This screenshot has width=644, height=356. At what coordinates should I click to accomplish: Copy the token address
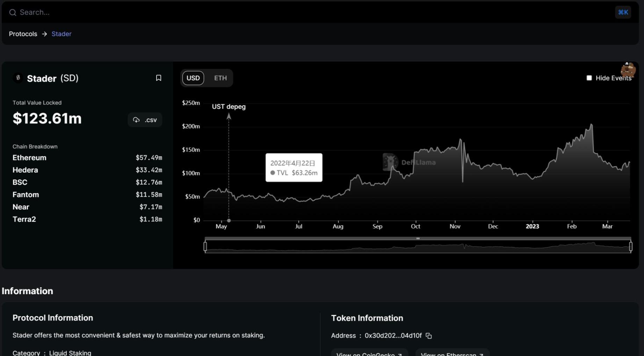click(x=429, y=336)
